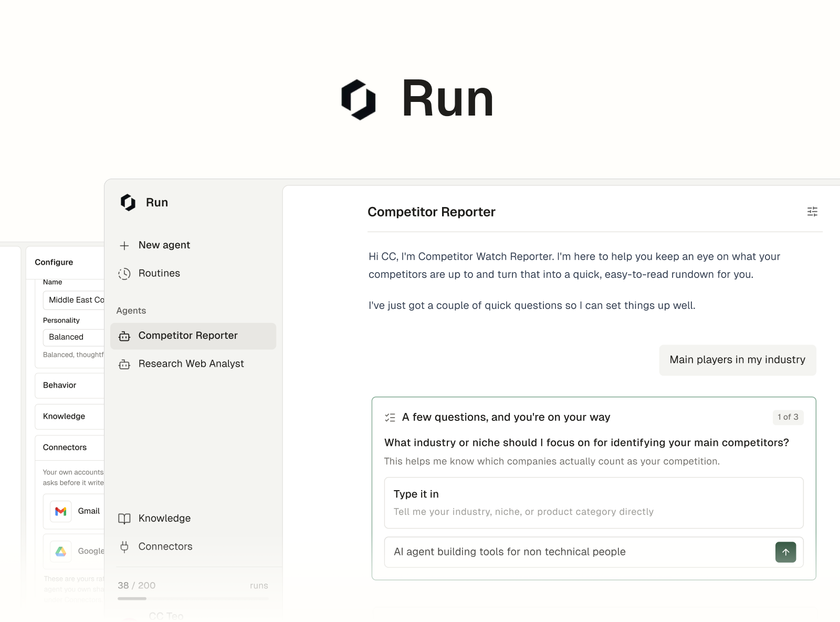Click the 1 of 3 step badge

(788, 417)
